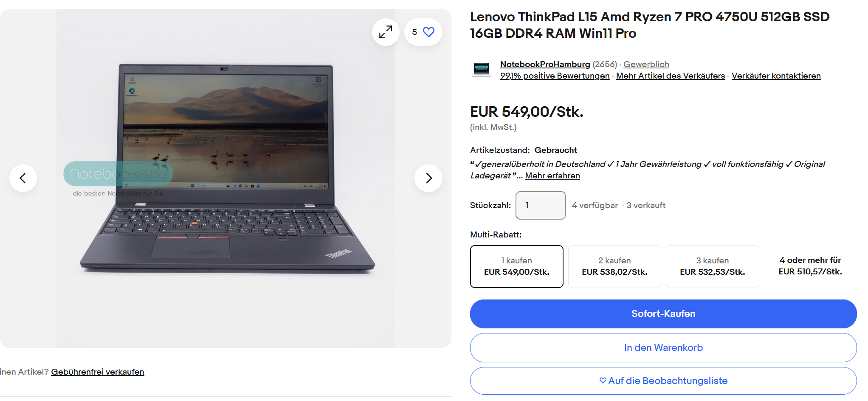
Task: Open the laptop product photo
Action: (226, 178)
